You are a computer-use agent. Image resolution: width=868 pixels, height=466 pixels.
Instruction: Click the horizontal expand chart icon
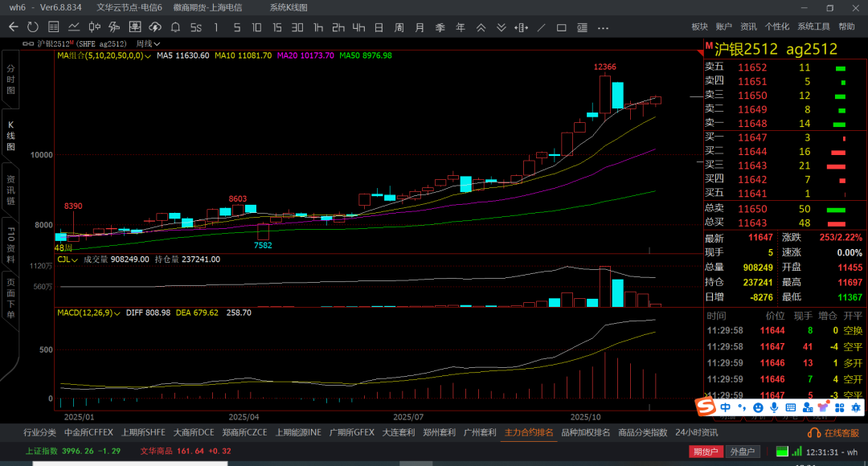[x=521, y=27]
